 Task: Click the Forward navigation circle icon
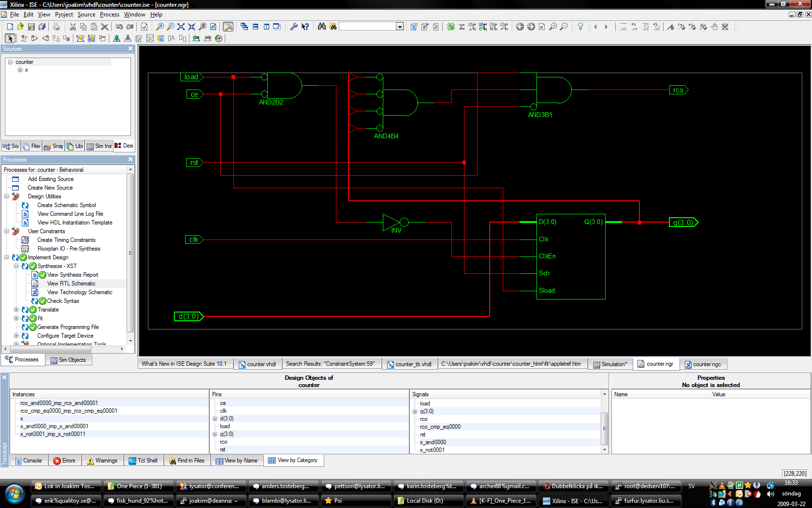point(531,27)
